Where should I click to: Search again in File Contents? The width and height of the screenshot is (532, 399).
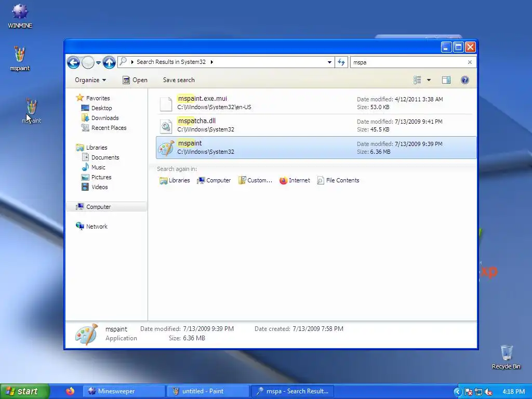coord(338,180)
